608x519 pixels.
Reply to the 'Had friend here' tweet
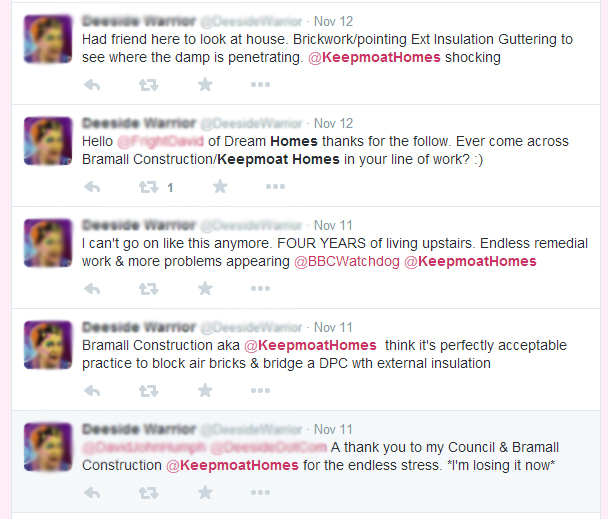pos(92,85)
